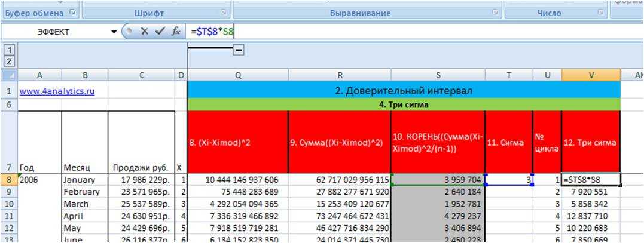644x243 pixels.
Task: Select all cells with corner button
Action: pyautogui.click(x=9, y=75)
